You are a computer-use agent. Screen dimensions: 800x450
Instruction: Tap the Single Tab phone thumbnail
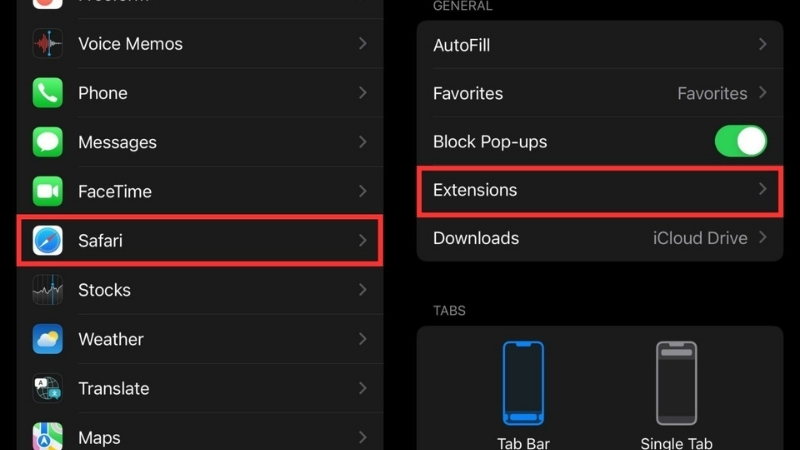pyautogui.click(x=677, y=383)
